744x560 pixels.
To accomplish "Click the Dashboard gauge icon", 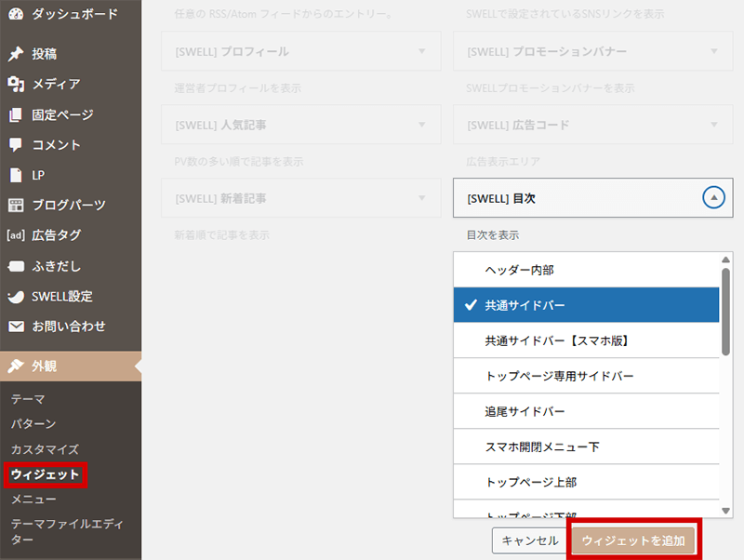I will (16, 14).
